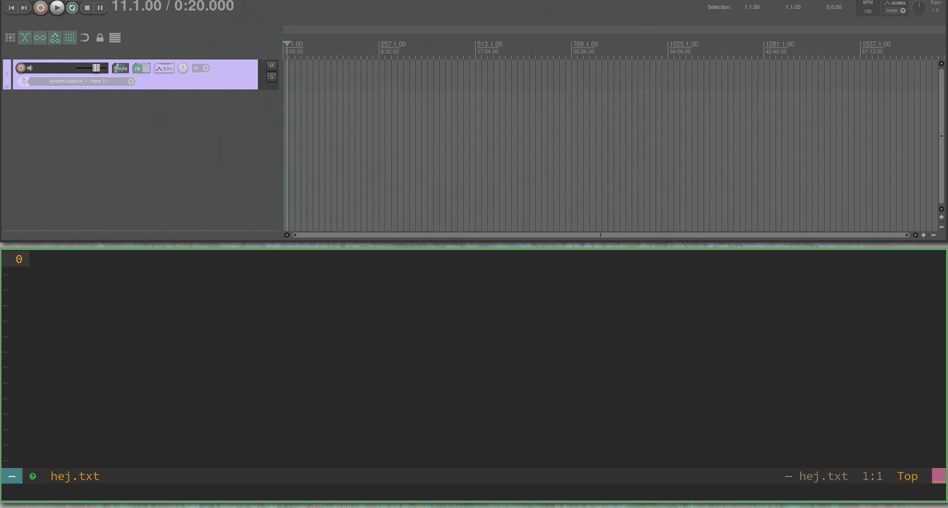948x508 pixels.
Task: Click the teal mode indicator in mode line
Action: pyautogui.click(x=12, y=476)
